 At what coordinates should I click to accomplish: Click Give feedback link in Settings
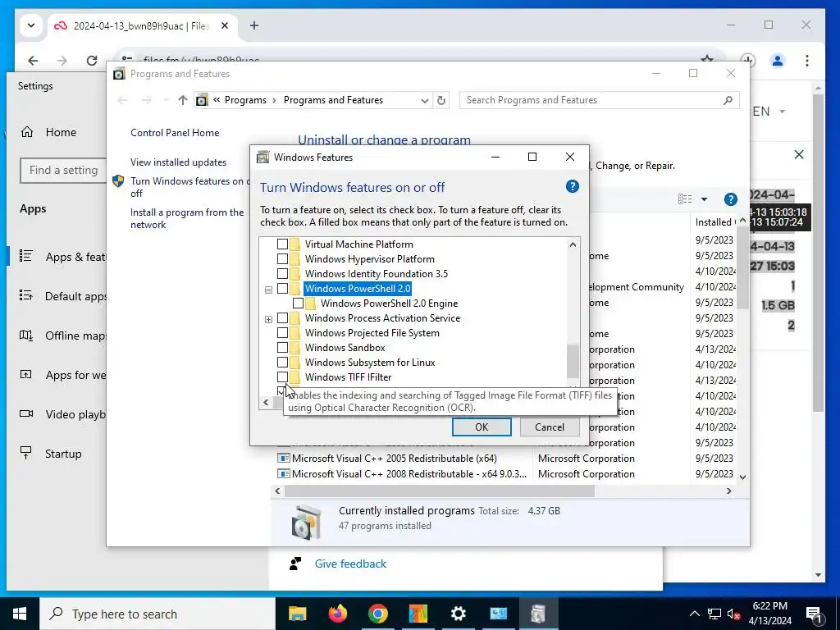pyautogui.click(x=350, y=564)
